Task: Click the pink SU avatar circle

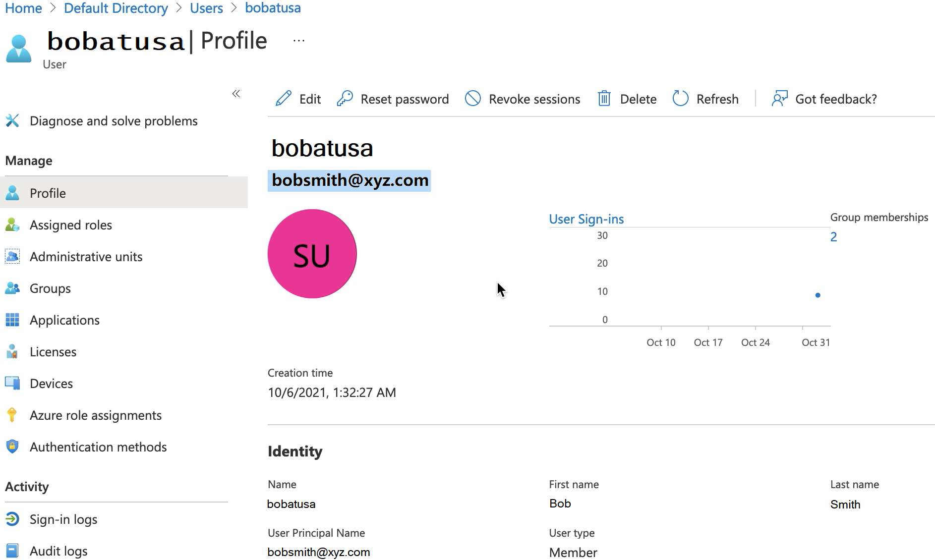Action: click(312, 254)
